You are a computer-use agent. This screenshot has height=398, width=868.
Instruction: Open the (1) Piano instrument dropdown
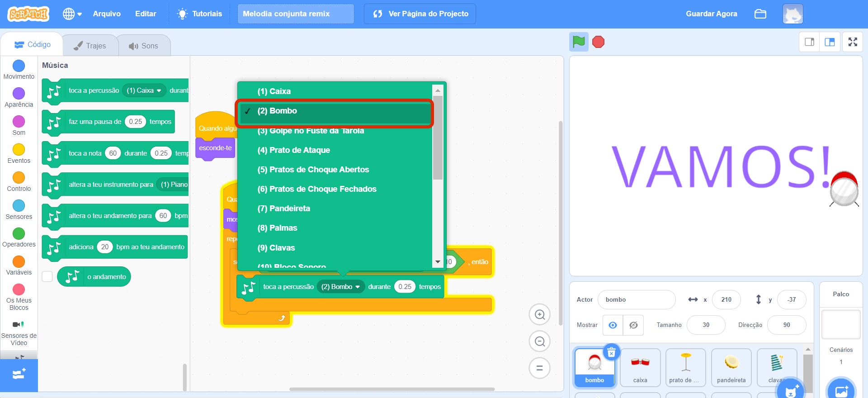tap(174, 185)
